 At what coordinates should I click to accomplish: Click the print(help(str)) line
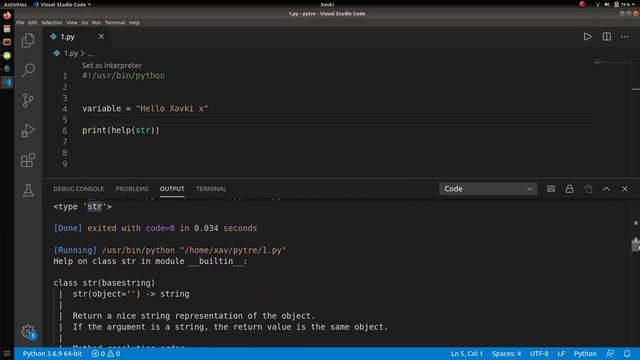[121, 130]
